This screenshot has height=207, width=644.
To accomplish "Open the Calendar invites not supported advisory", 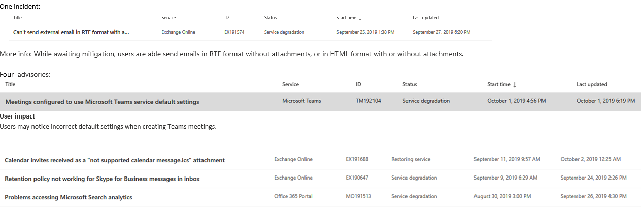I will point(115,160).
